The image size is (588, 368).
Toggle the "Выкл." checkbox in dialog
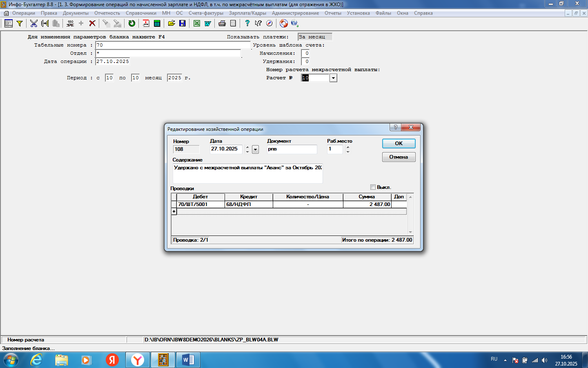point(373,187)
